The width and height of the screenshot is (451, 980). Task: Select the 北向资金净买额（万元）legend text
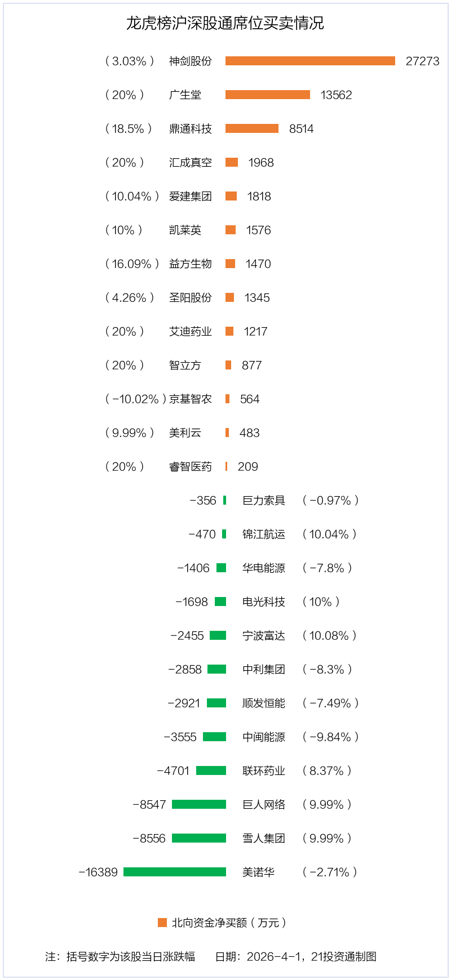click(x=229, y=923)
